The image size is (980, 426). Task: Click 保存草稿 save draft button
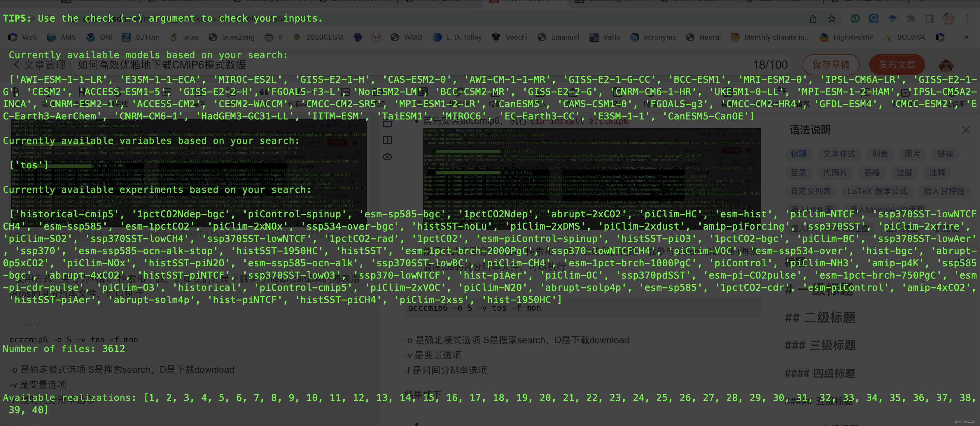pyautogui.click(x=832, y=63)
